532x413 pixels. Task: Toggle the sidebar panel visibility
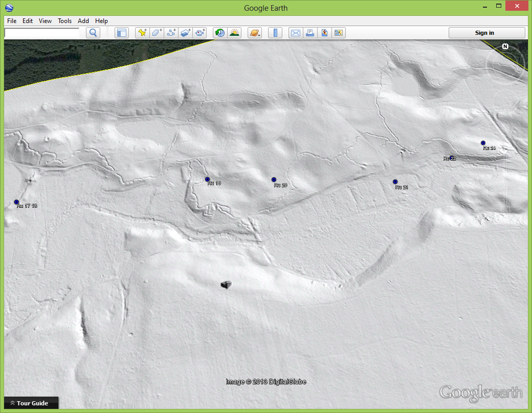121,33
